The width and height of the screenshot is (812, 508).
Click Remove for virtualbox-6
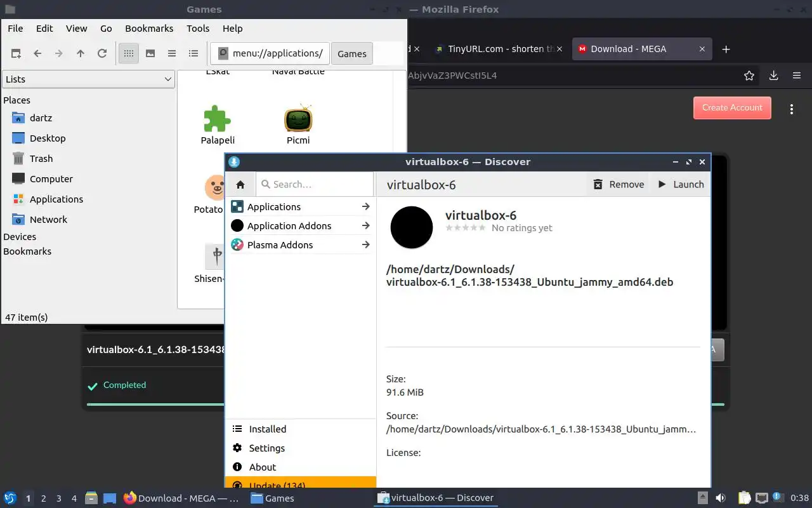(619, 184)
